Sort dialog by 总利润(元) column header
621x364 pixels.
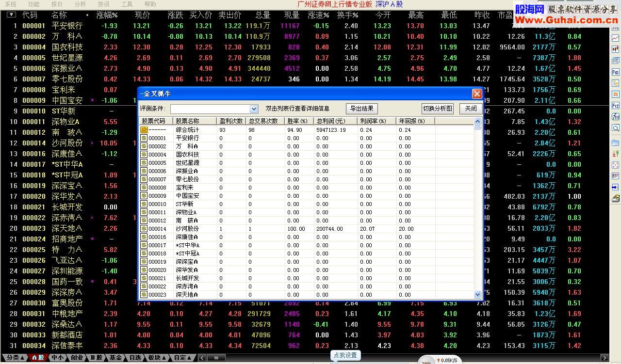pyautogui.click(x=335, y=121)
